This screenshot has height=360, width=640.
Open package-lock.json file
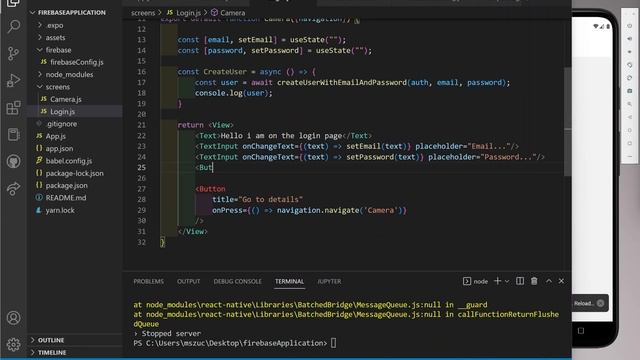[x=75, y=173]
